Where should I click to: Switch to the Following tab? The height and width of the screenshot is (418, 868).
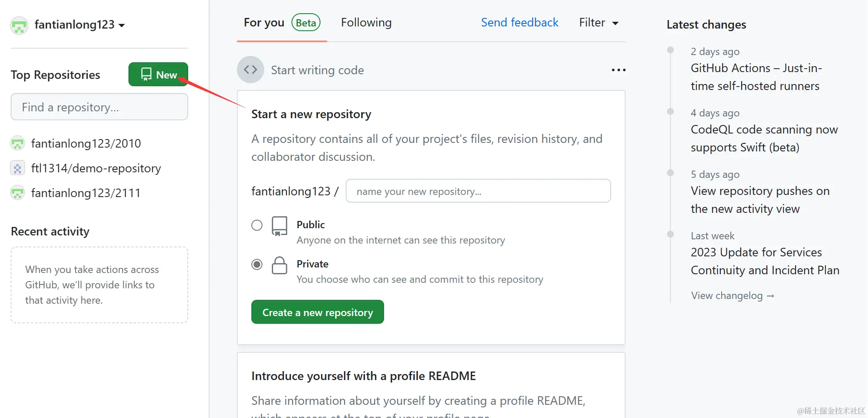click(366, 23)
